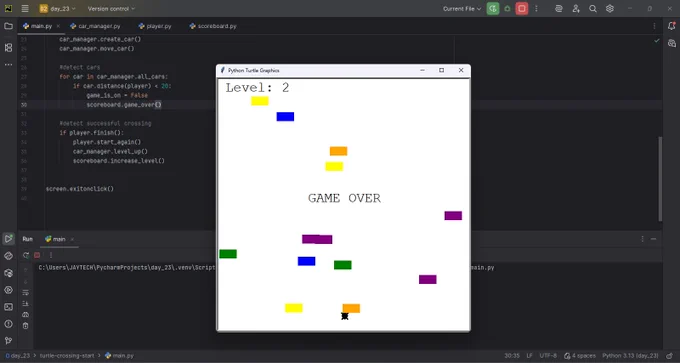Open Run panel toolbar more options
Image resolution: width=680 pixels, height=363 pixels.
coord(51,255)
